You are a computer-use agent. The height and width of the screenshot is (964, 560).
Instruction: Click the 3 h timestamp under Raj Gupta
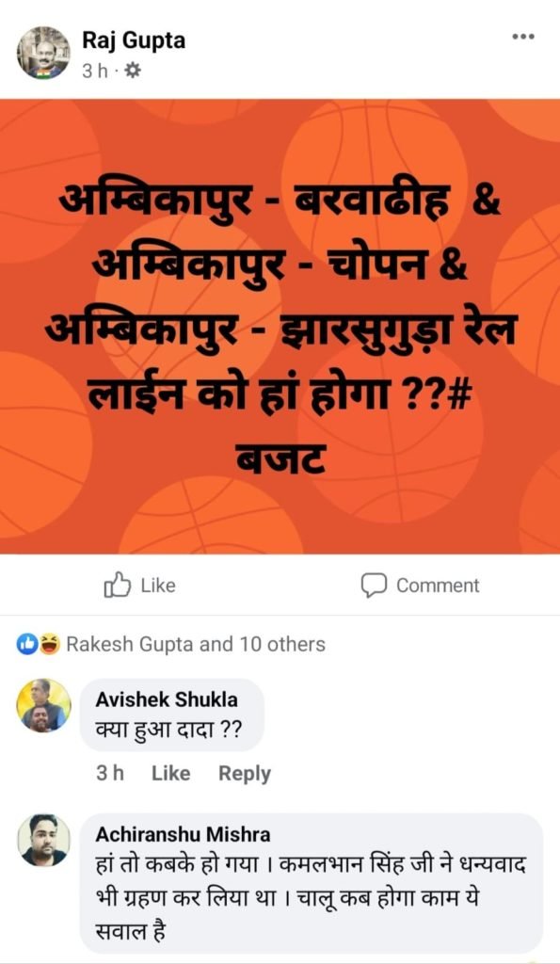point(95,72)
